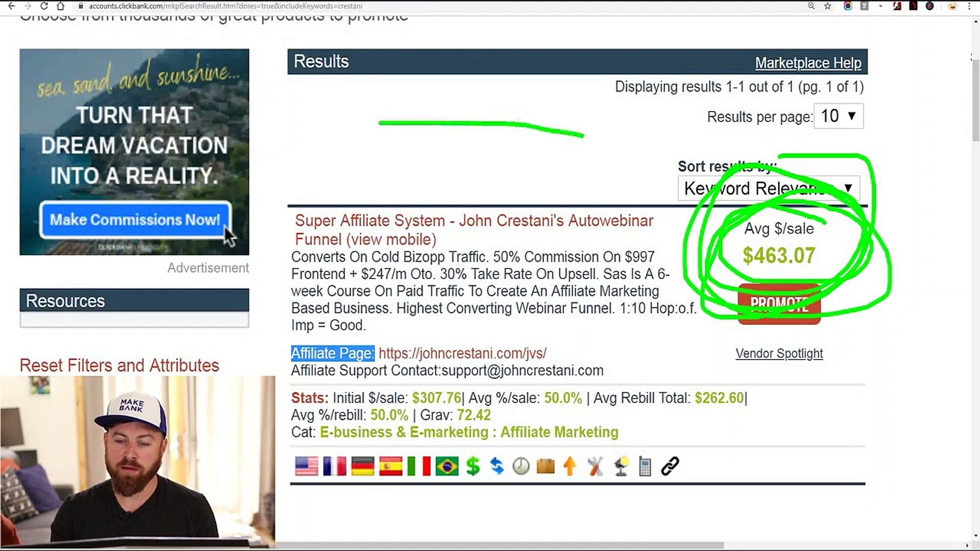Select the US flag language icon
Screen dimensions: 980x551
click(x=306, y=466)
